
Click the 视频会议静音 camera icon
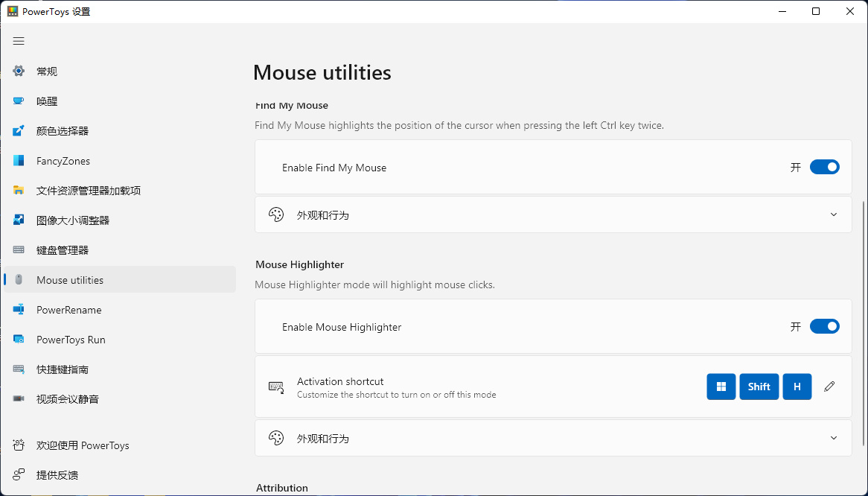pos(19,399)
